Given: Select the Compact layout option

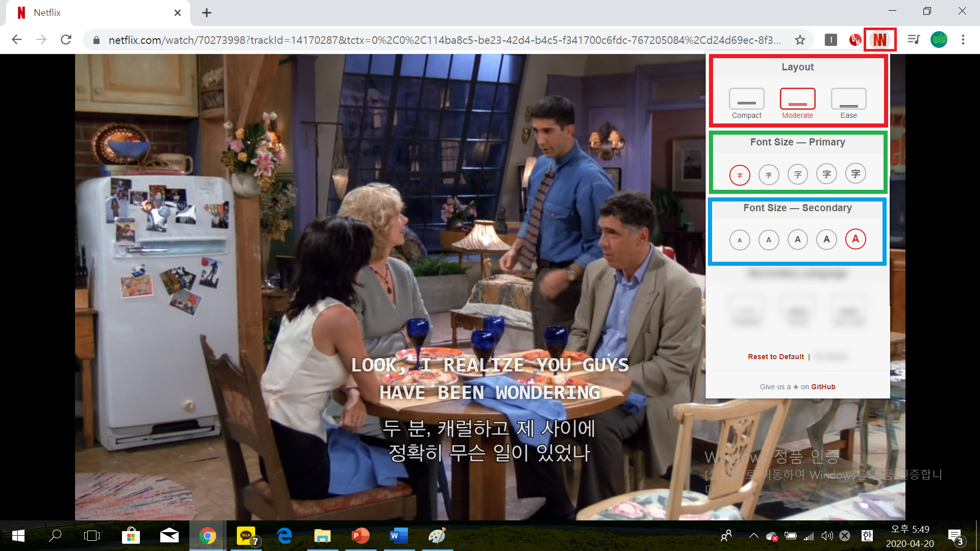Looking at the screenshot, I should (746, 99).
